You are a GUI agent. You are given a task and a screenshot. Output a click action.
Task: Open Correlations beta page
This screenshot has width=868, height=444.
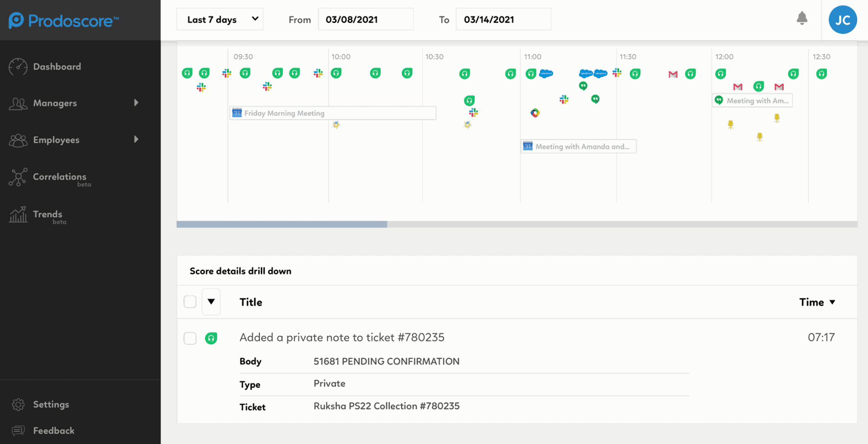[x=60, y=177]
